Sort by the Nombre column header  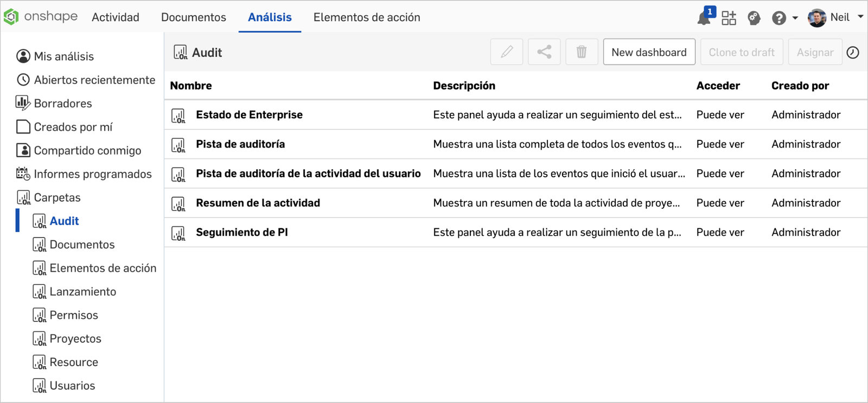(191, 86)
